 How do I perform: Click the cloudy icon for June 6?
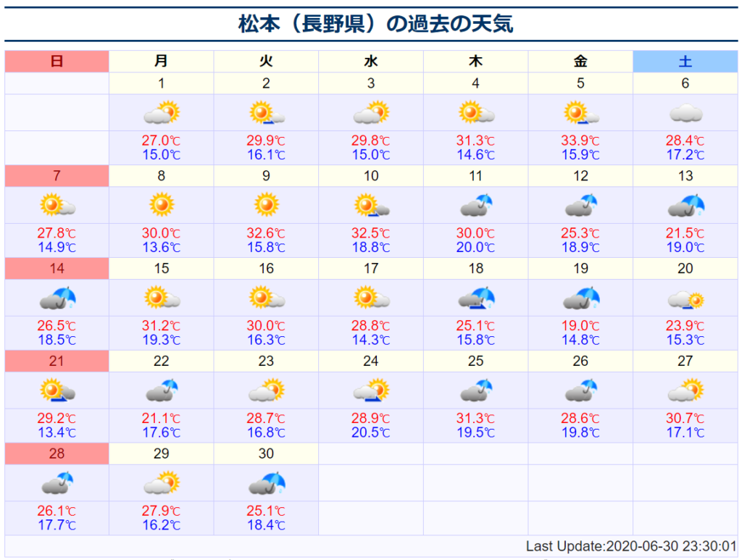point(685,112)
